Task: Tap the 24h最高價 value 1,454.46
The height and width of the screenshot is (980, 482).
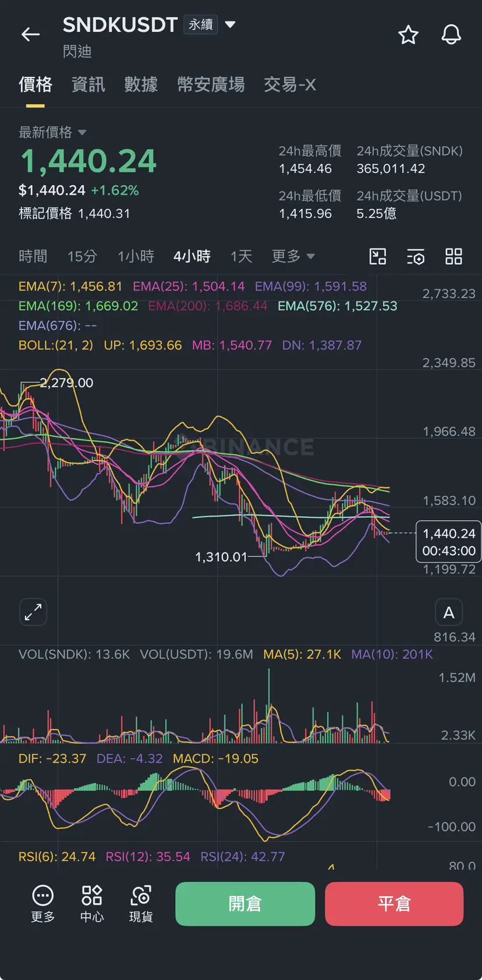Action: [305, 169]
